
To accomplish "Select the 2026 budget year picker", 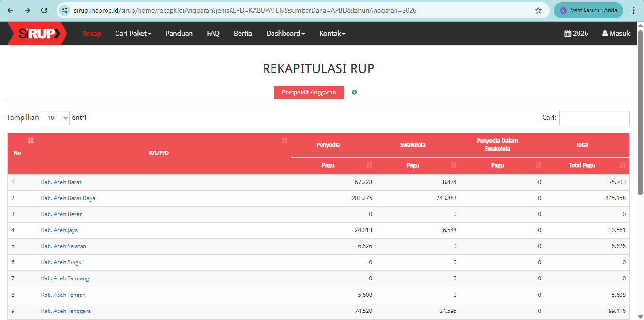I will (576, 34).
